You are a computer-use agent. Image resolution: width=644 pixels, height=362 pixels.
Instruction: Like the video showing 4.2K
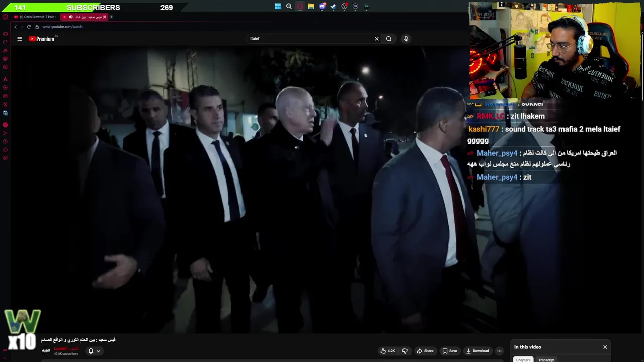(x=387, y=351)
